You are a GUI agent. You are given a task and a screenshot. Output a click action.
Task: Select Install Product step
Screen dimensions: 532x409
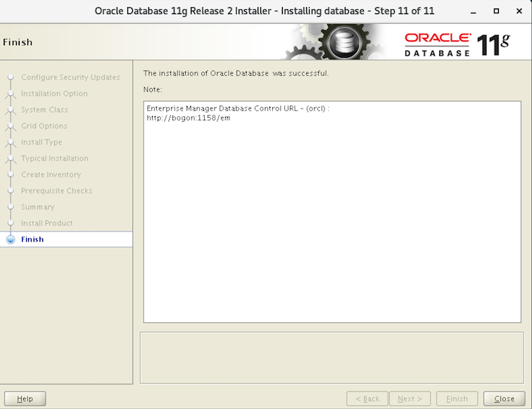pos(47,223)
